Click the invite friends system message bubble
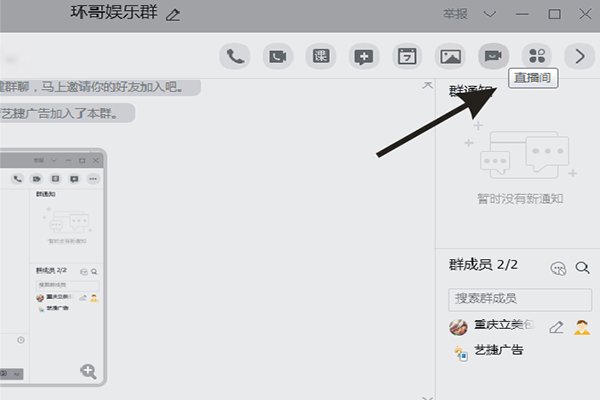Viewport: 600px width, 400px height. pos(100,88)
